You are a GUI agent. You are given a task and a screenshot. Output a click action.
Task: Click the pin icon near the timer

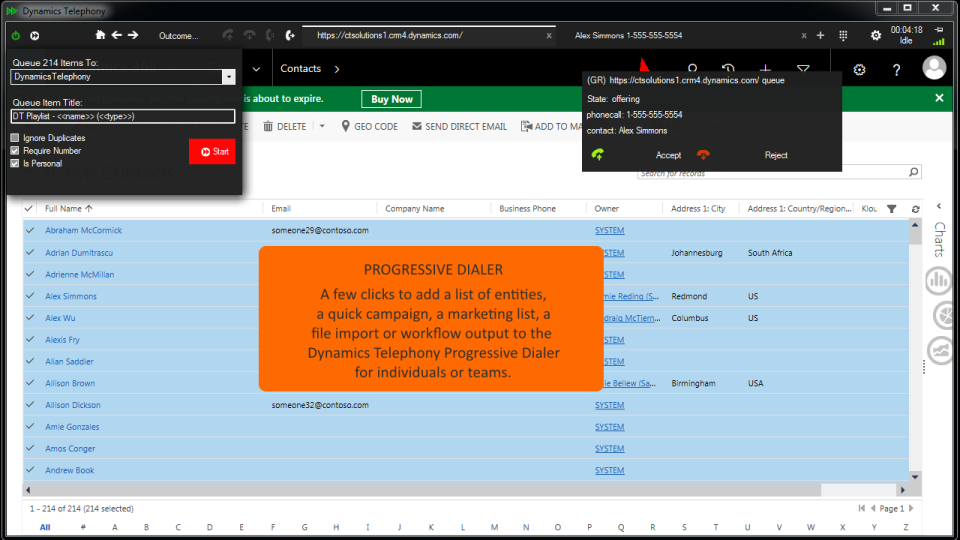tap(939, 29)
